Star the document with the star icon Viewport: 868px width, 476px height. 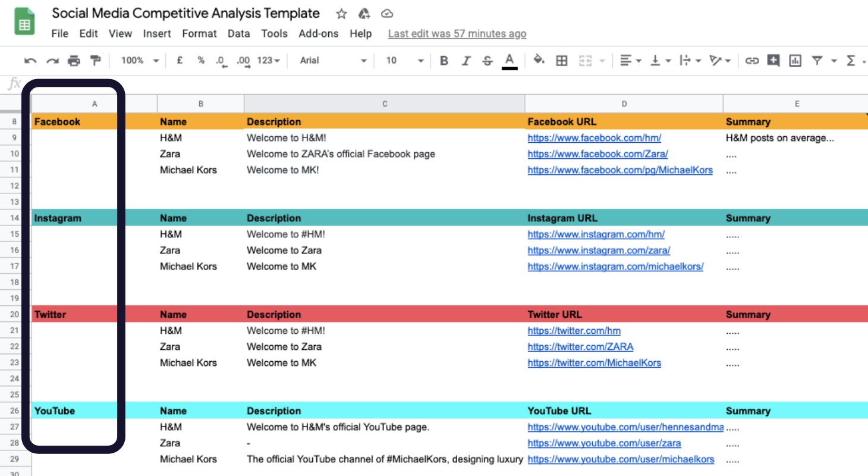point(341,14)
